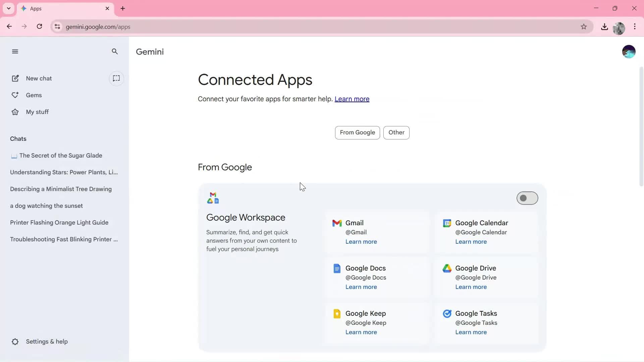Image resolution: width=644 pixels, height=362 pixels.
Task: Open the chat titled a dog watching the sunset
Action: [x=46, y=205]
